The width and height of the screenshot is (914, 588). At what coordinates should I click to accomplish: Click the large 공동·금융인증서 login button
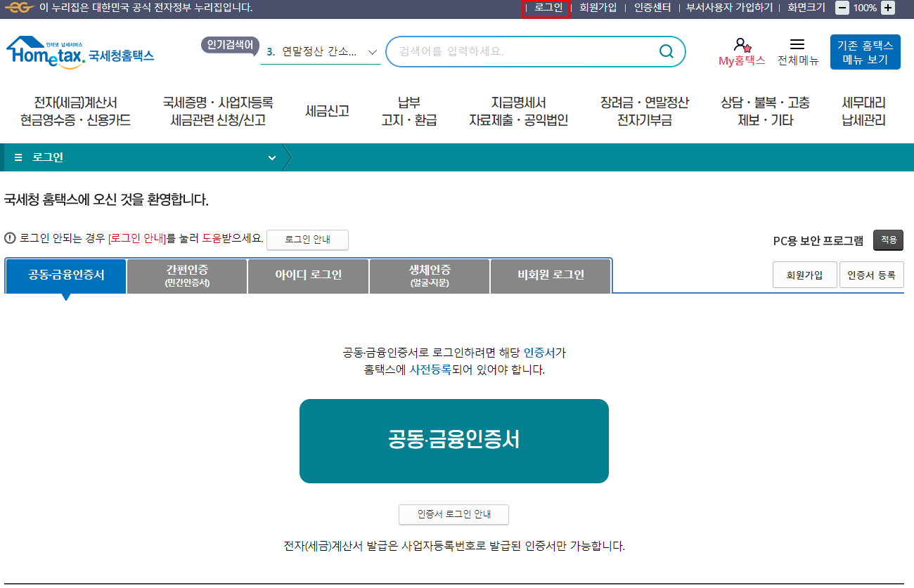[453, 440]
